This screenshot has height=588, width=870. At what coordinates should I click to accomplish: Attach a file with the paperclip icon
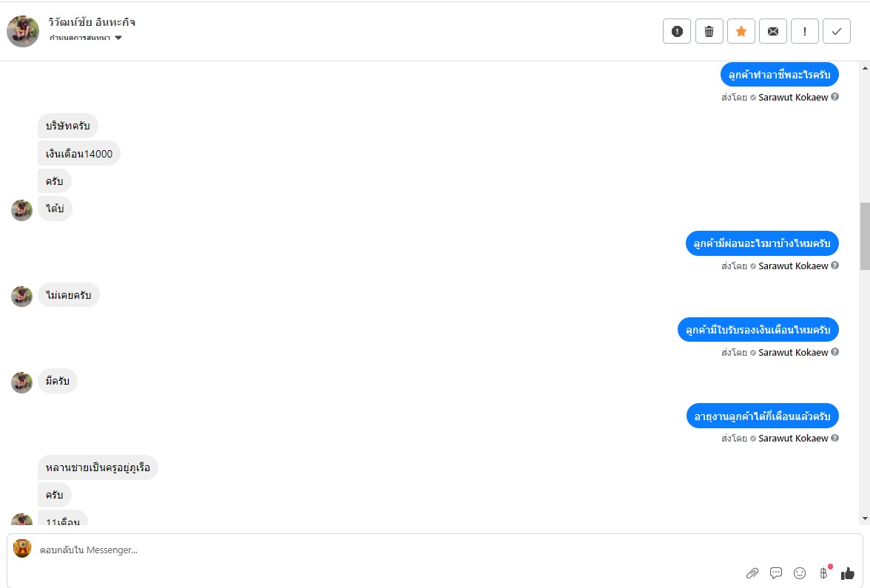[752, 572]
